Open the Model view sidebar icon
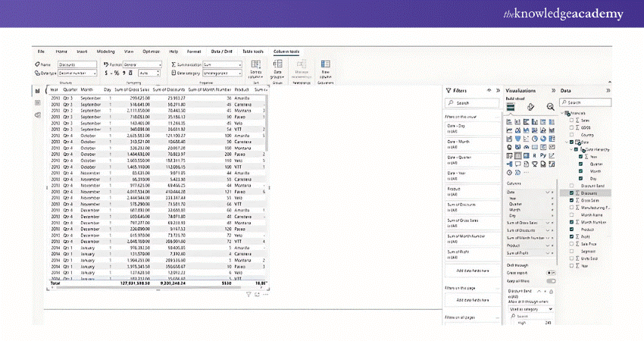 coord(38,114)
